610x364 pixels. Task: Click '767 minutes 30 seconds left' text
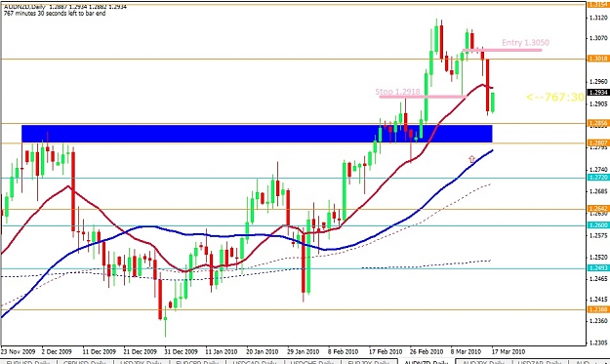[55, 14]
